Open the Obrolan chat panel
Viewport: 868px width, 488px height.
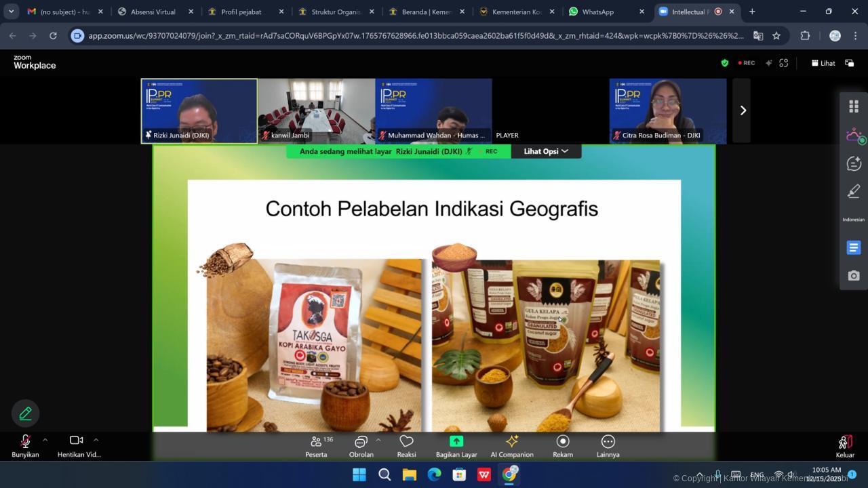[361, 446]
